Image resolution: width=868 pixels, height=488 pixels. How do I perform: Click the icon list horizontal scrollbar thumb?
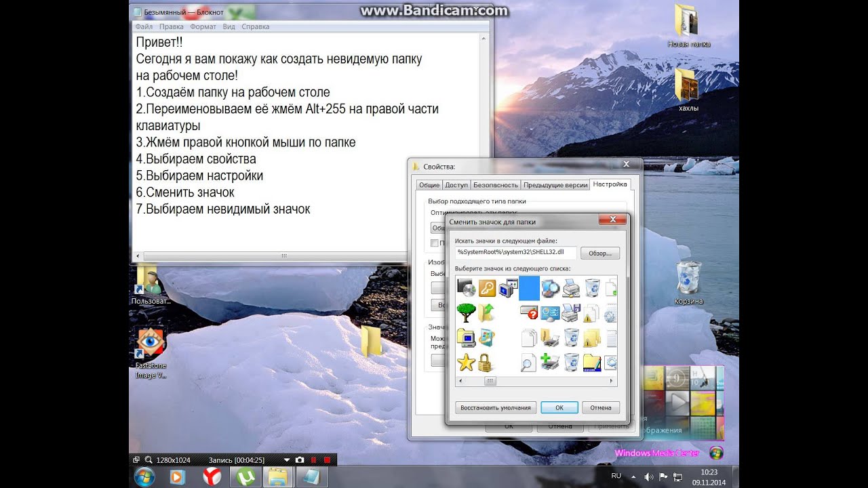pyautogui.click(x=490, y=382)
